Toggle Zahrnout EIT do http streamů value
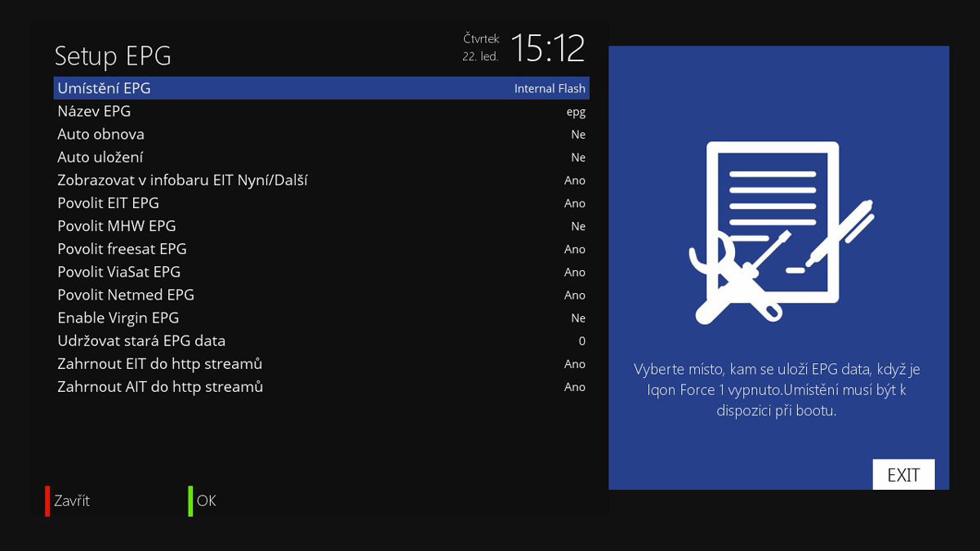Image resolution: width=980 pixels, height=551 pixels. click(575, 363)
